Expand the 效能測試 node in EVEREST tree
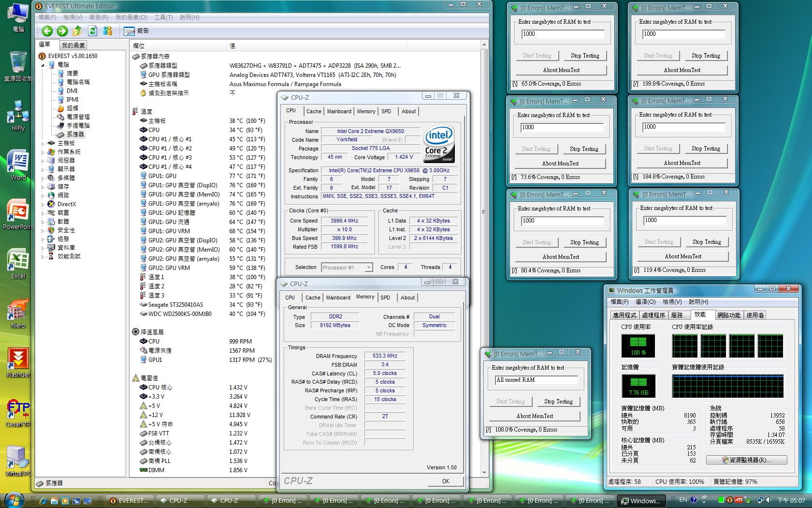The height and width of the screenshot is (508, 812). click(43, 256)
